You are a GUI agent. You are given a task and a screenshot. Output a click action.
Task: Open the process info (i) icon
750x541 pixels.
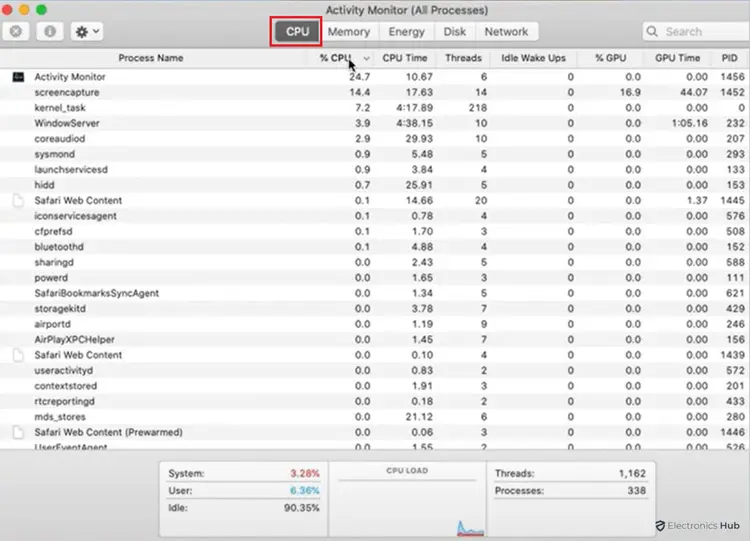(x=50, y=32)
